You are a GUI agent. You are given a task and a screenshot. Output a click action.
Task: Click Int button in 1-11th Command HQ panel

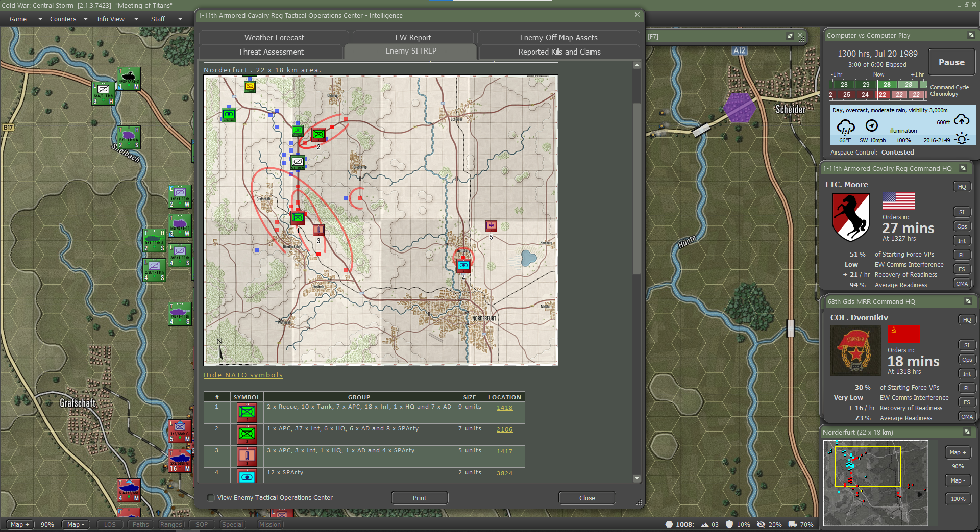pos(962,241)
